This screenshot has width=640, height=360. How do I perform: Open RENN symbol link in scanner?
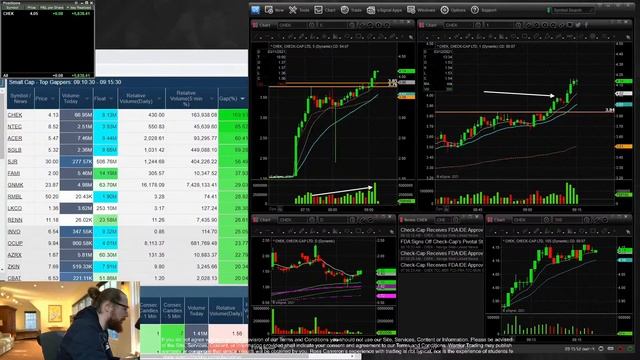click(x=15, y=220)
